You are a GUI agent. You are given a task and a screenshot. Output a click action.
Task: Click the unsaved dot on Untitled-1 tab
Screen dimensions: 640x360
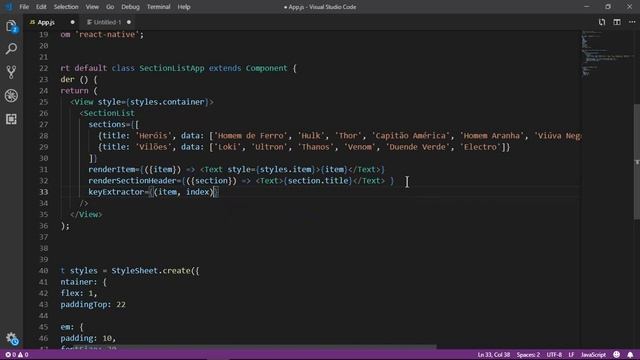point(129,22)
